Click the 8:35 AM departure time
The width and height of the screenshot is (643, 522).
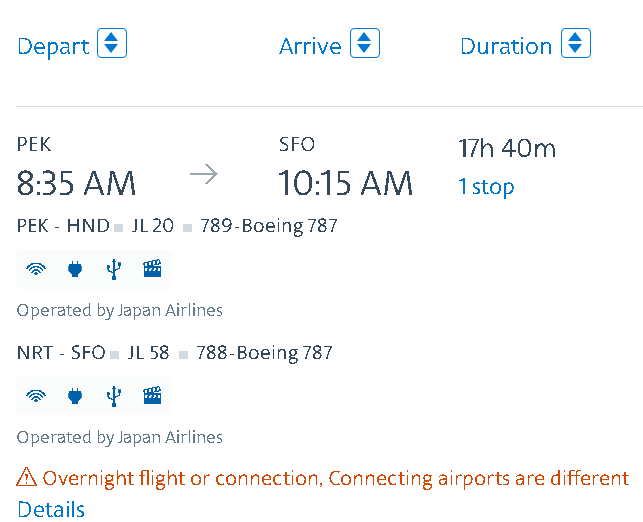[77, 183]
